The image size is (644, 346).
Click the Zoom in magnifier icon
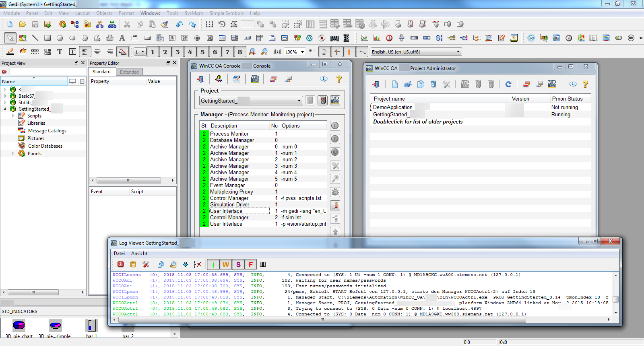pos(252,51)
